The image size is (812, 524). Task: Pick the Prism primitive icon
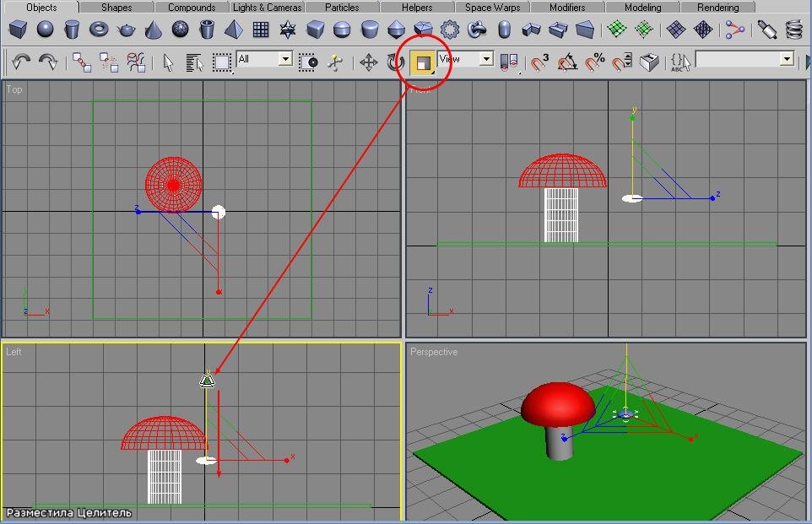pos(585,30)
